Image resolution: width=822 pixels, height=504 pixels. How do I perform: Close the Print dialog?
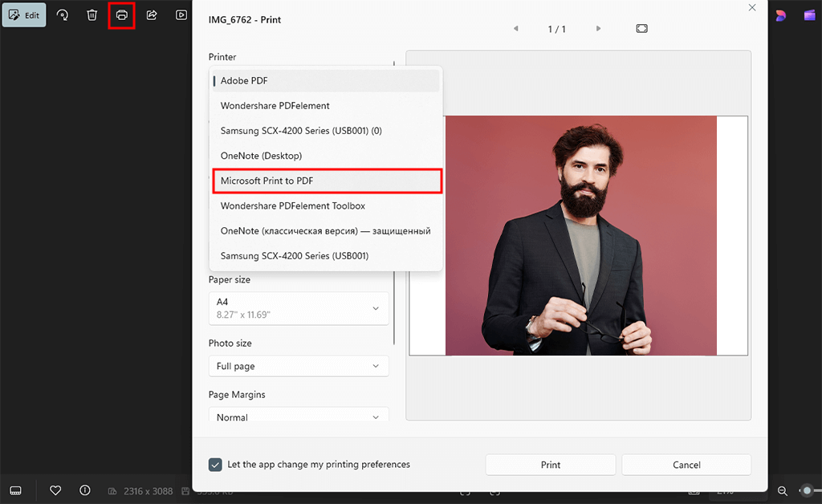[751, 7]
